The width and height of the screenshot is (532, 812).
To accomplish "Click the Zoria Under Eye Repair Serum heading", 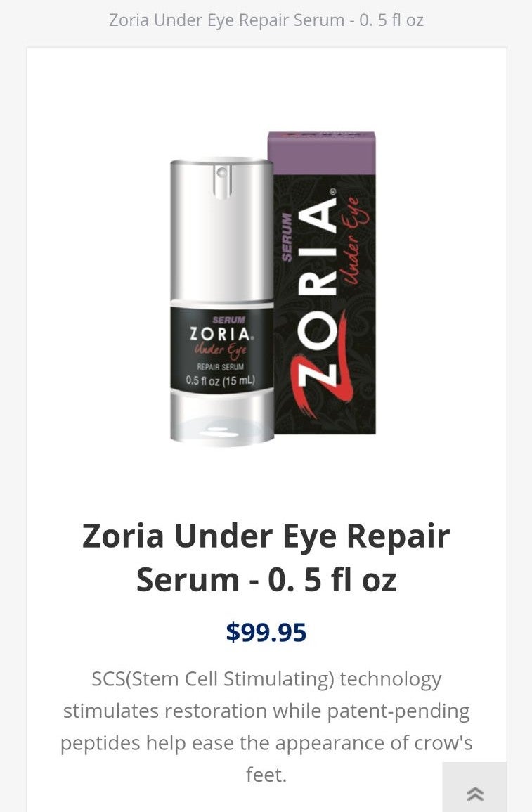I will coord(266,558).
